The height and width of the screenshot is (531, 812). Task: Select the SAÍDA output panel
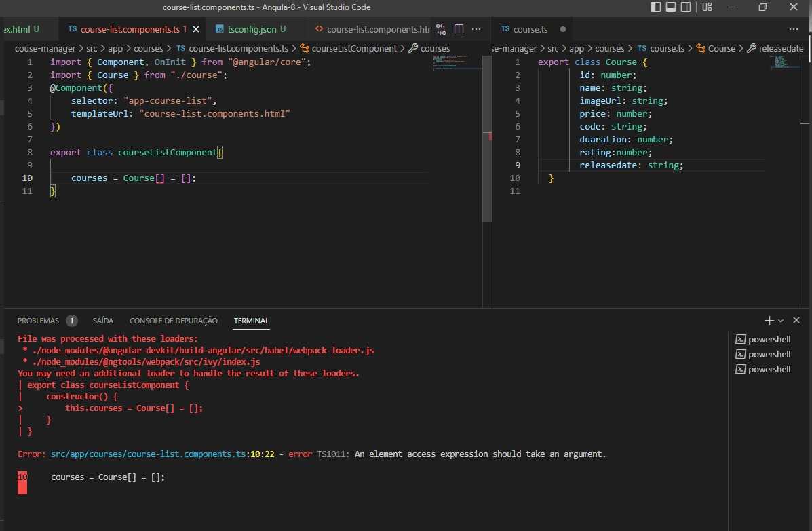(103, 321)
